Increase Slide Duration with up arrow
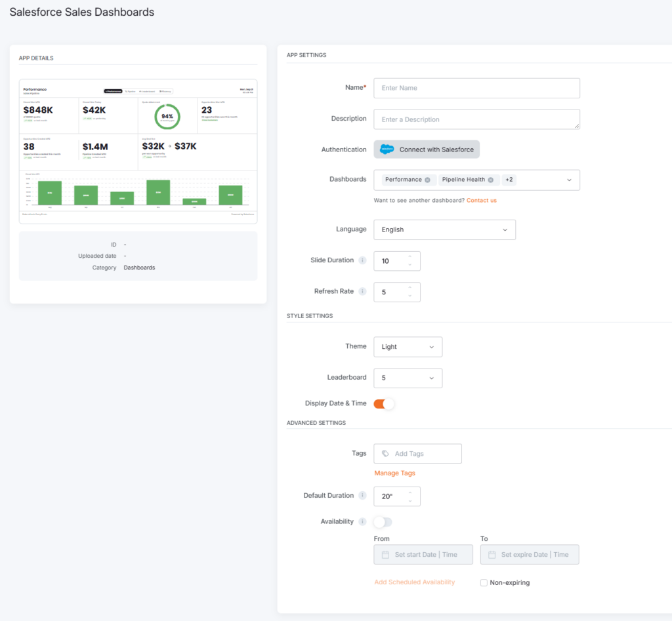The image size is (672, 621). click(x=409, y=256)
